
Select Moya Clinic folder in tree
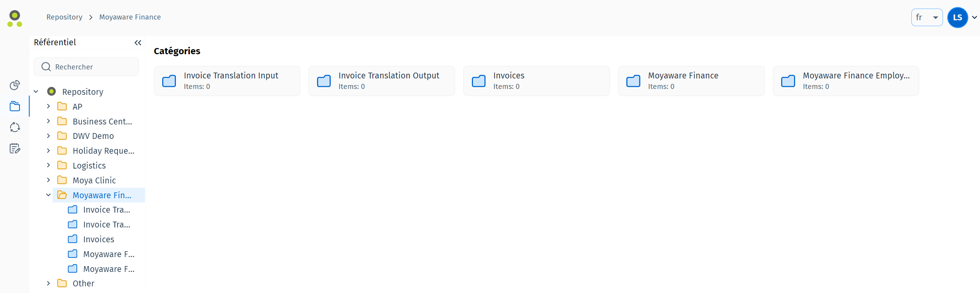94,180
